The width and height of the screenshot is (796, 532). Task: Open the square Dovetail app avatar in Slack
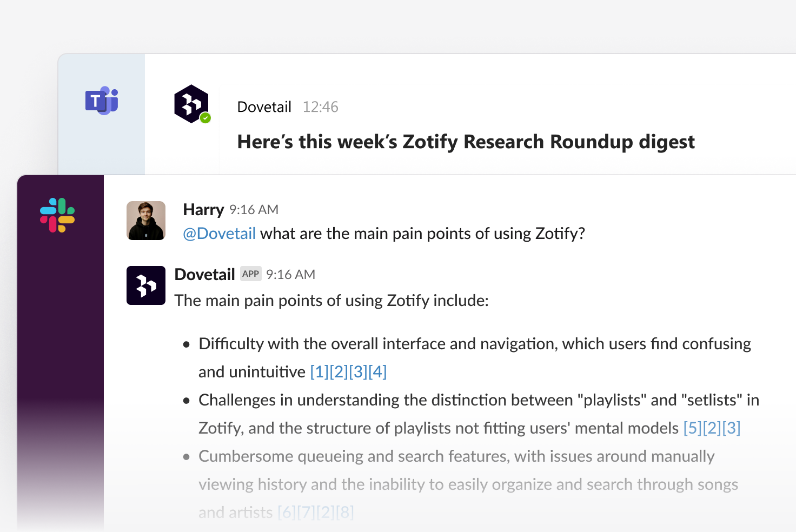146,285
